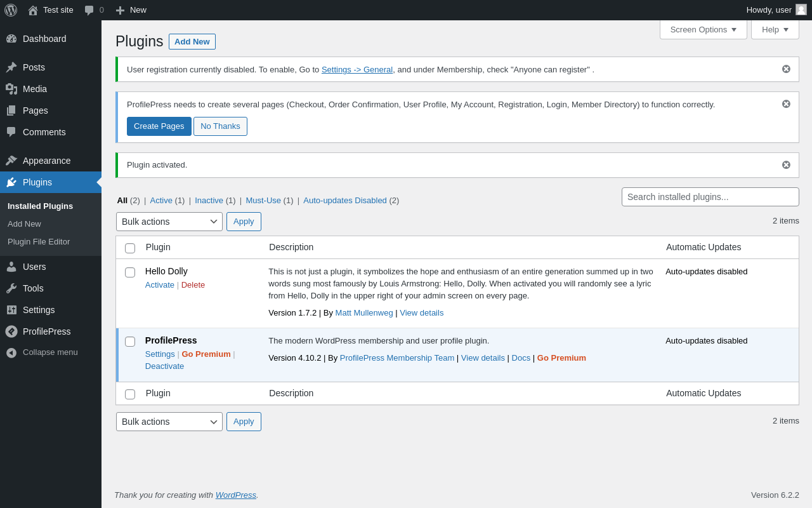Open Plugin File Editor submenu item
Screen dimensions: 812x508
click(x=39, y=242)
